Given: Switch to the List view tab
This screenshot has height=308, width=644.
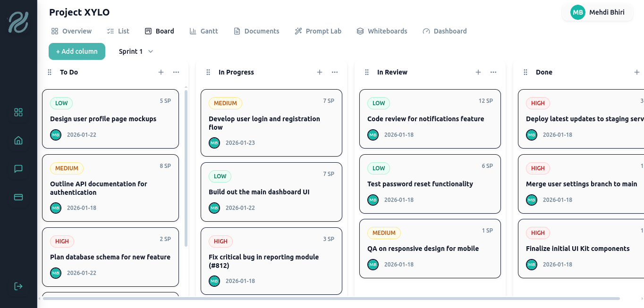Looking at the screenshot, I should pos(118,31).
